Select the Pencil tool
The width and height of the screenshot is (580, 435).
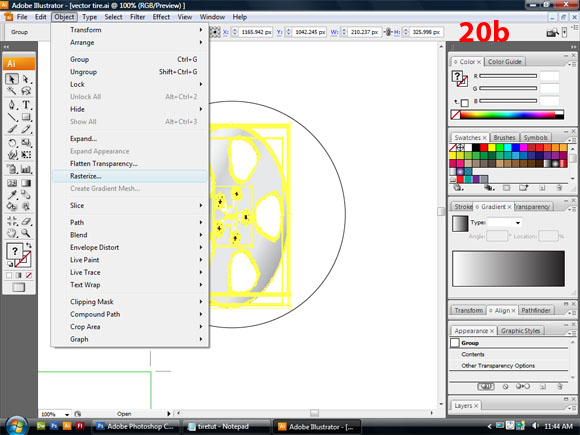pyautogui.click(x=26, y=129)
